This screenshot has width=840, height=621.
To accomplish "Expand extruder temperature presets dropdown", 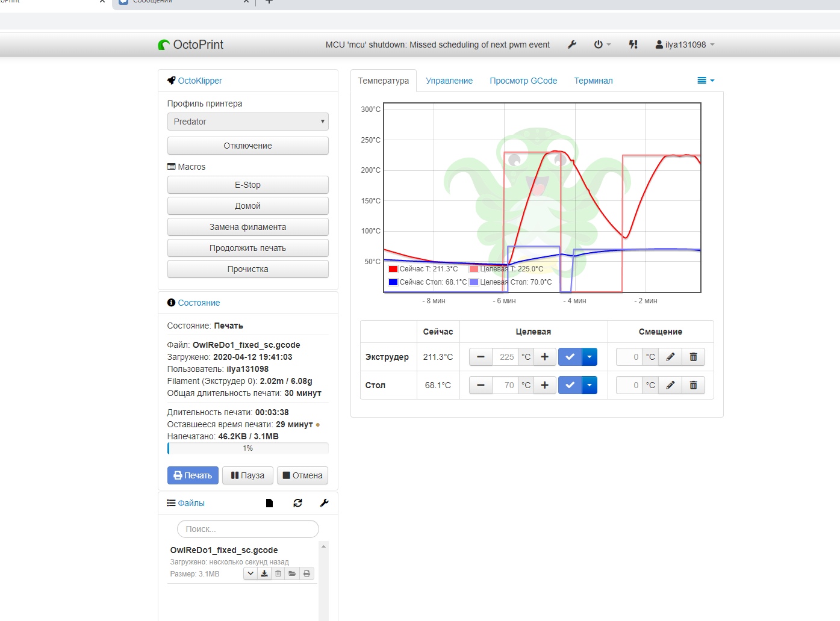I will tap(590, 357).
